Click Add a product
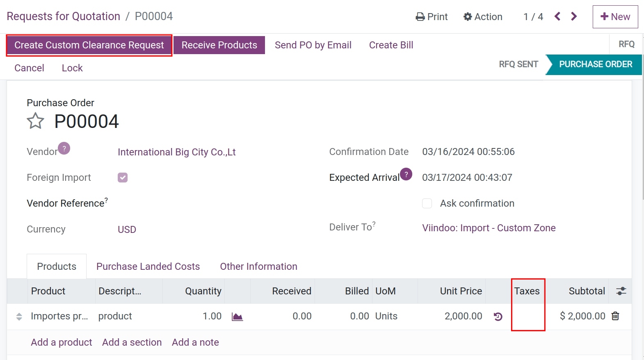The image size is (644, 360). [x=62, y=342]
